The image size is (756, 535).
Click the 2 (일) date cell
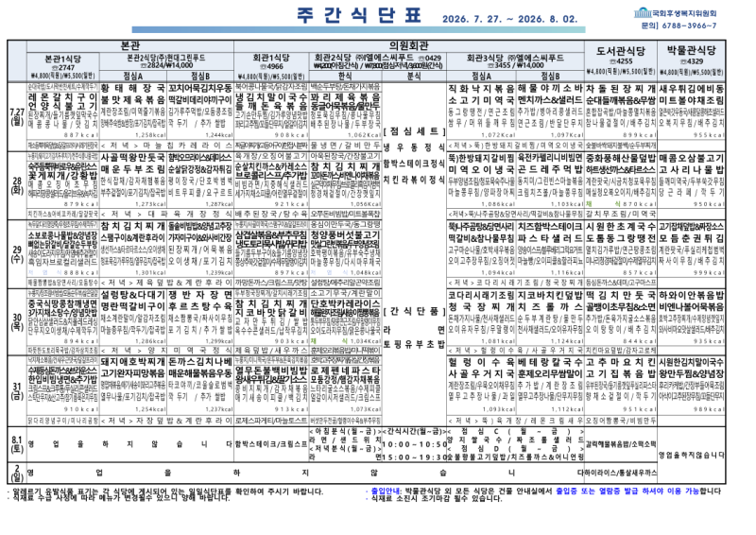coord(17,473)
